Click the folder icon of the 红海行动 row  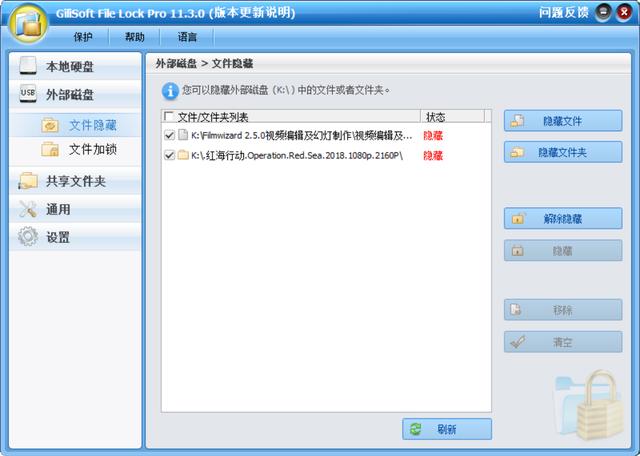click(183, 155)
